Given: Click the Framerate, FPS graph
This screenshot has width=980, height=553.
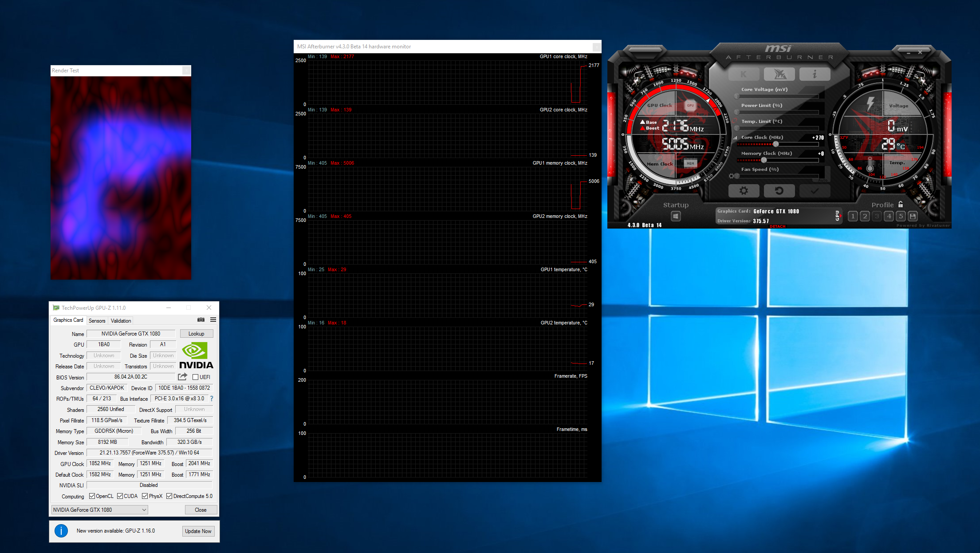Looking at the screenshot, I should point(448,402).
